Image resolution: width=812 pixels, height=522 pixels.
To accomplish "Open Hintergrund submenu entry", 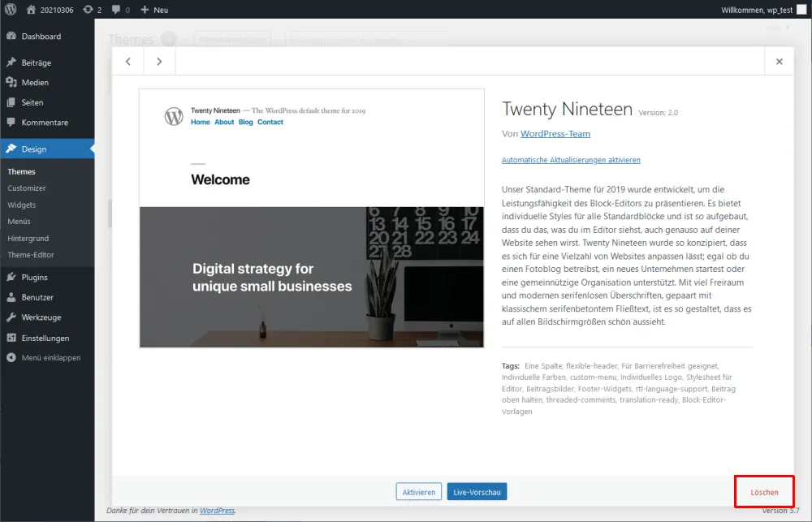I will (x=28, y=238).
